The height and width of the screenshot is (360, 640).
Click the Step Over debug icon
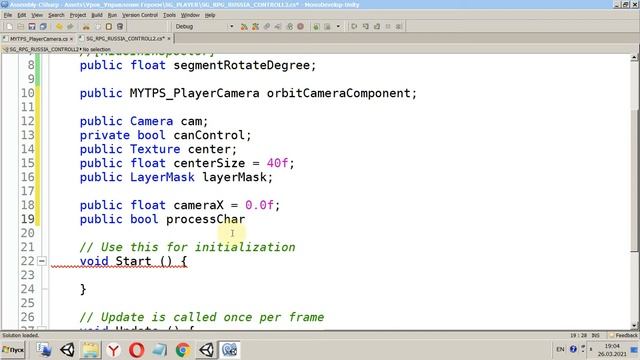[354, 27]
